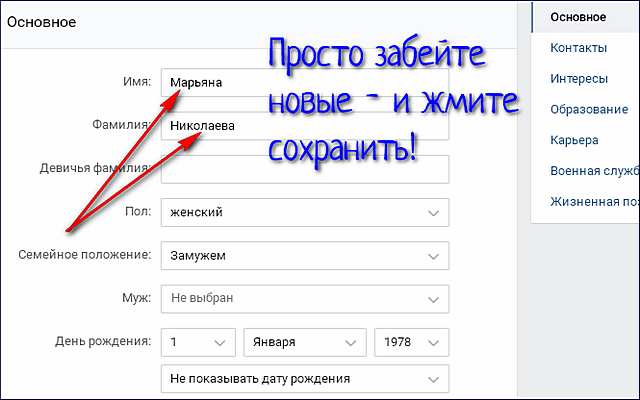Image resolution: width=640 pixels, height=400 pixels.
Task: Open the birth year dropdown showing 1978
Action: [x=411, y=342]
